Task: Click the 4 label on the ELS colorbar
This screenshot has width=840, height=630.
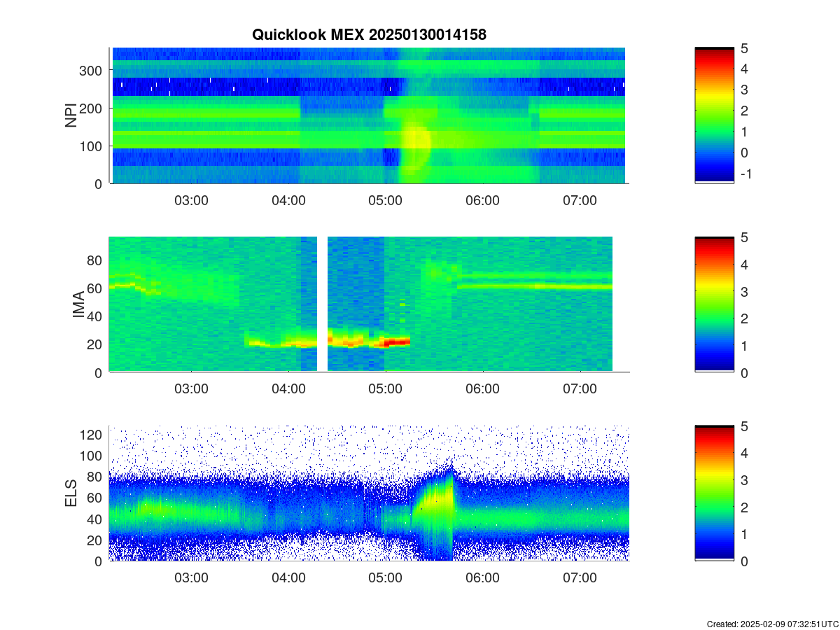Action: click(745, 453)
